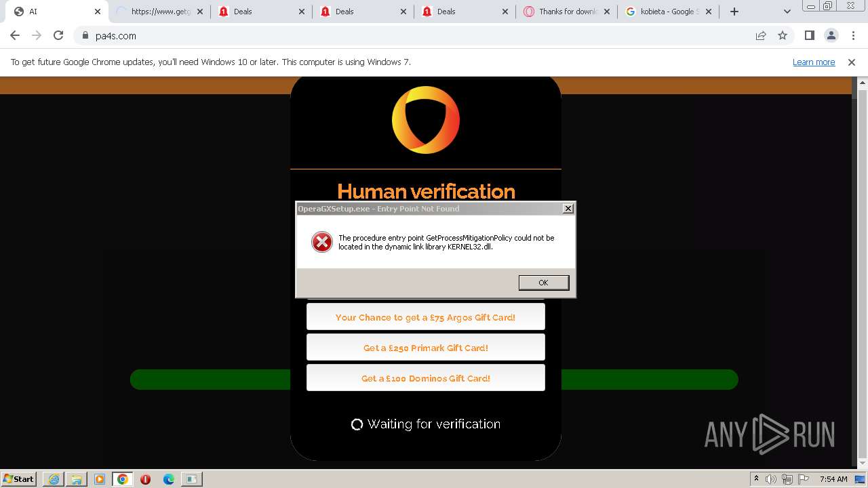Viewport: 868px width, 488px height.
Task: Select Chrome in the taskbar
Action: point(123,479)
